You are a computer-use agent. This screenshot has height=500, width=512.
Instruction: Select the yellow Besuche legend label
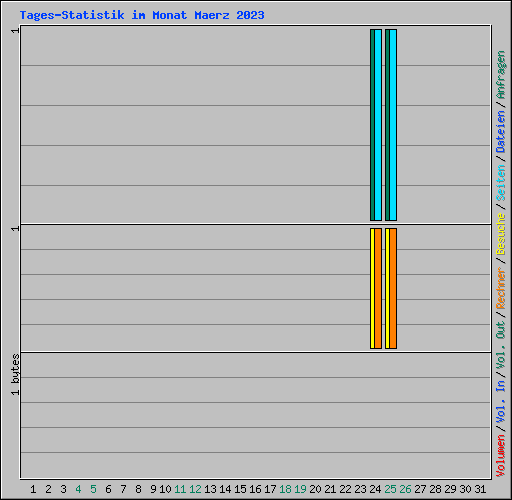[501, 234]
